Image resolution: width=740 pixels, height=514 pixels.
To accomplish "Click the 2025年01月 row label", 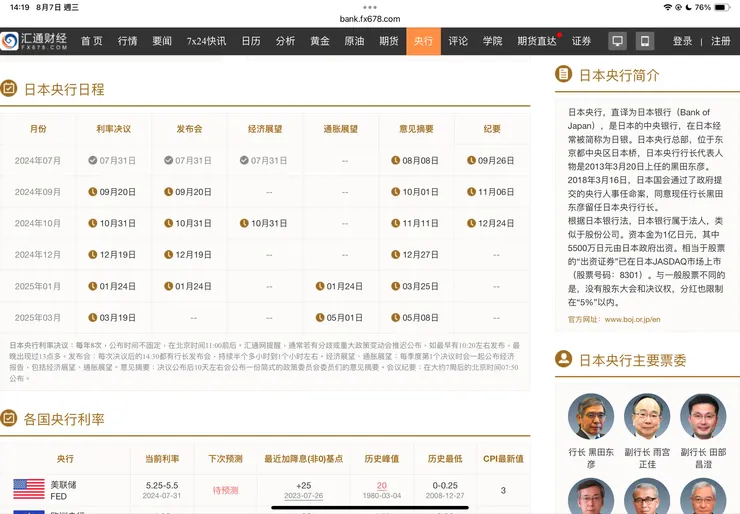I will tap(38, 286).
